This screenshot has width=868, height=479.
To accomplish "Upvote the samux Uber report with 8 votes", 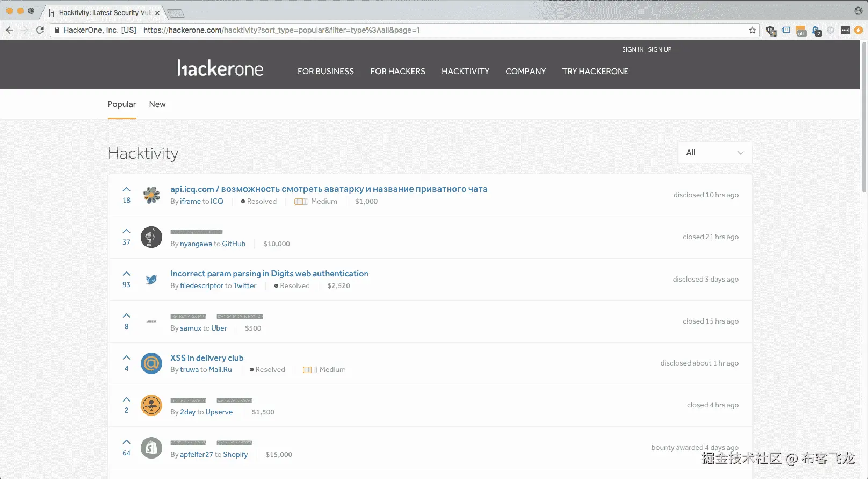I will pyautogui.click(x=126, y=316).
